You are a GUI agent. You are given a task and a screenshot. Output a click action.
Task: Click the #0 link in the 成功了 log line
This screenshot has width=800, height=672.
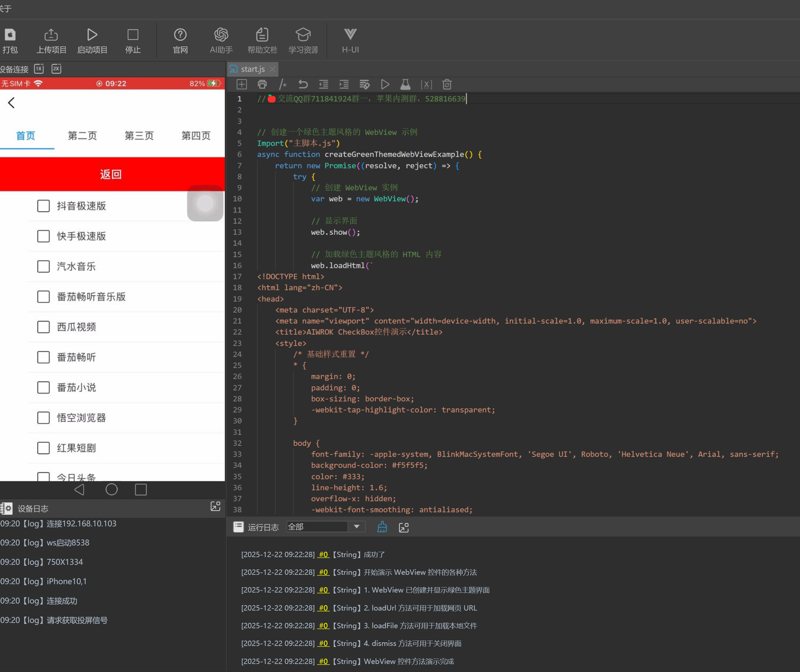[323, 555]
